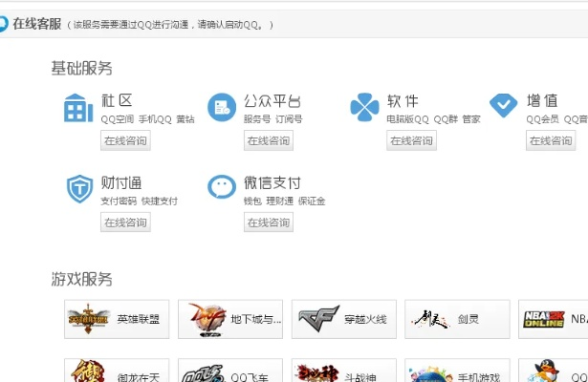Click the 在线客服 header icon

click(x=3, y=24)
